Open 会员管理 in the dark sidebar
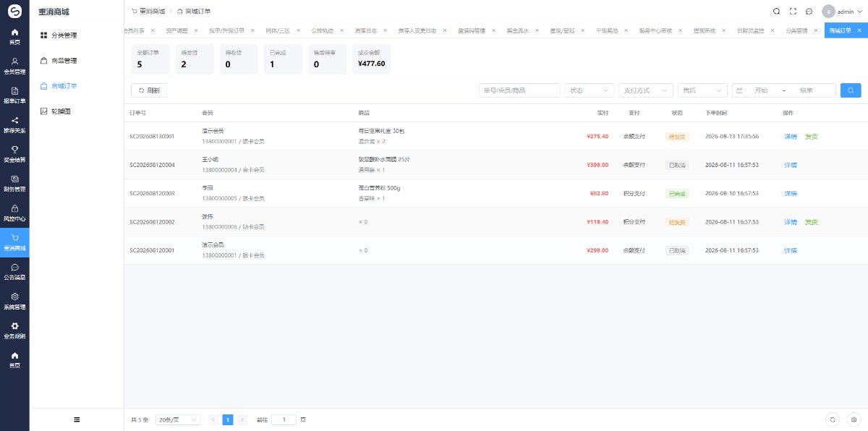The height and width of the screenshot is (431, 868). pos(14,66)
